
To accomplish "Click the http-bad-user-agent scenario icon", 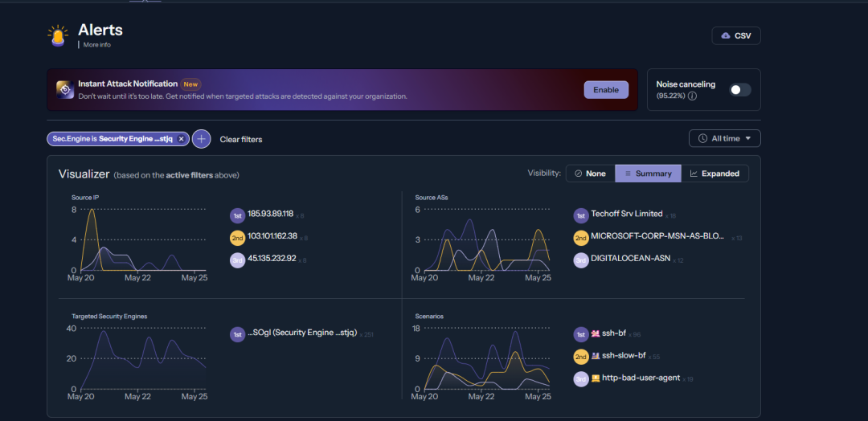I will (596, 378).
